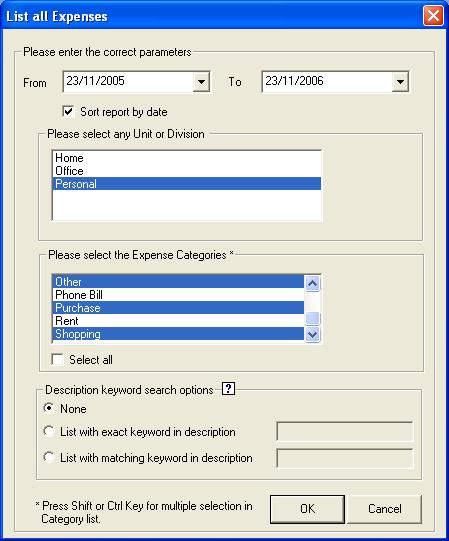
Task: Click category list scroll down arrow
Action: point(312,334)
